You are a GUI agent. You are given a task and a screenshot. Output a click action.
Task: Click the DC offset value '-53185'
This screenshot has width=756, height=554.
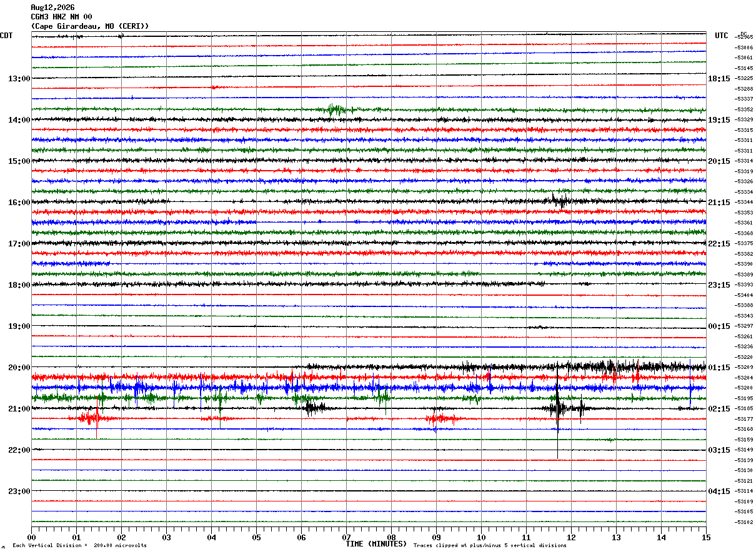coord(744,409)
